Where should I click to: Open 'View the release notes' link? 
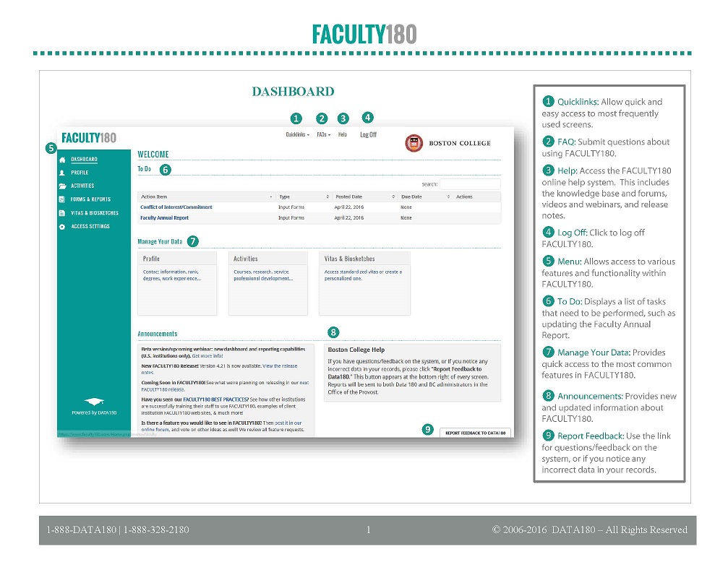pyautogui.click(x=280, y=366)
